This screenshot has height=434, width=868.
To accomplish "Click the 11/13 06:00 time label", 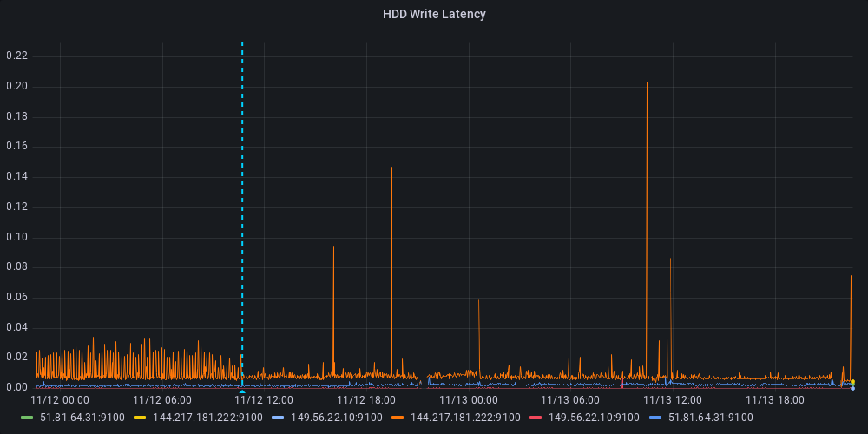I will pyautogui.click(x=570, y=399).
